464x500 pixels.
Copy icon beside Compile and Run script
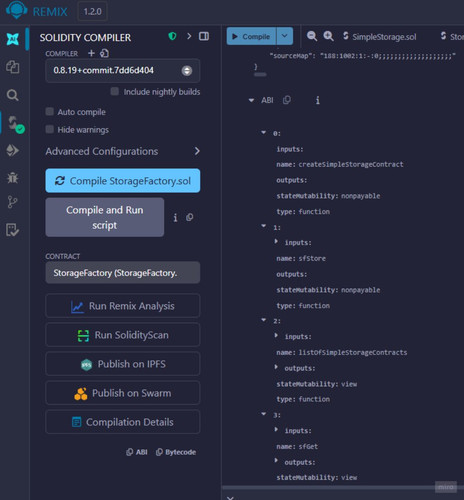(190, 217)
